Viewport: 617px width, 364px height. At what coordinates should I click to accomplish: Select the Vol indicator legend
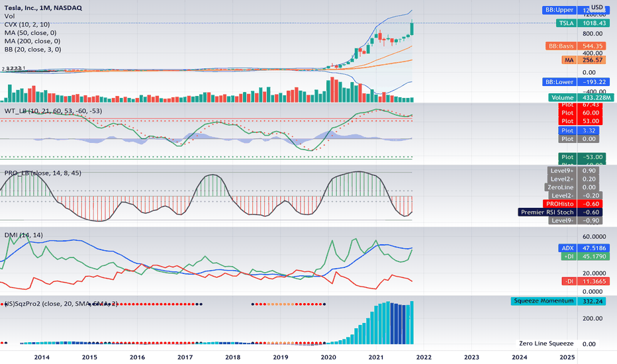(9, 16)
